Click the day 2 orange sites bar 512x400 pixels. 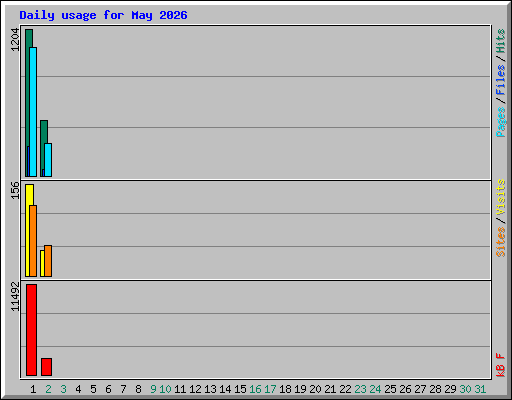pyautogui.click(x=48, y=261)
